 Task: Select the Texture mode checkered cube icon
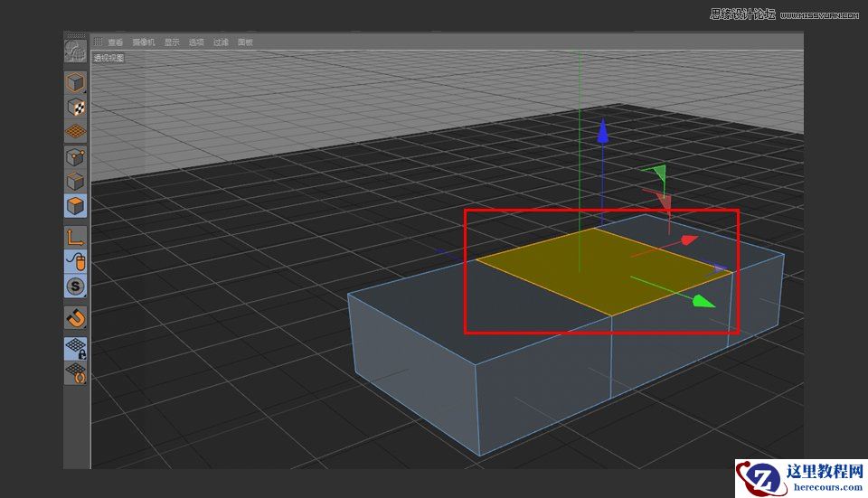[x=75, y=108]
